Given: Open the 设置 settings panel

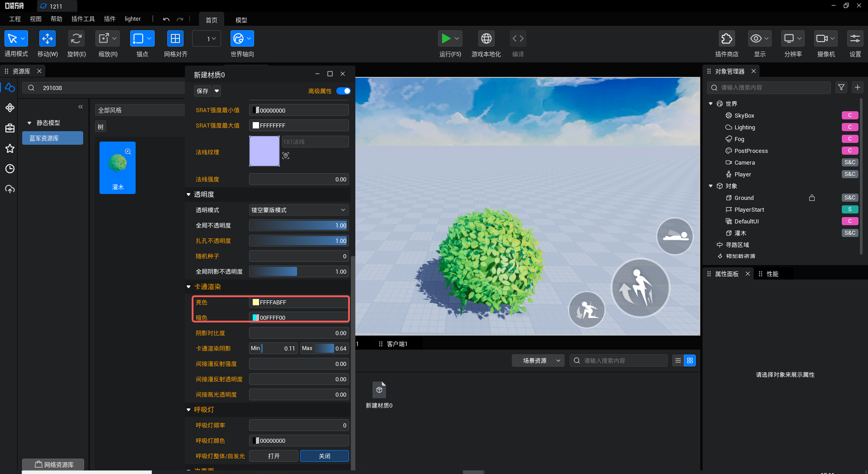Looking at the screenshot, I should click(x=855, y=39).
